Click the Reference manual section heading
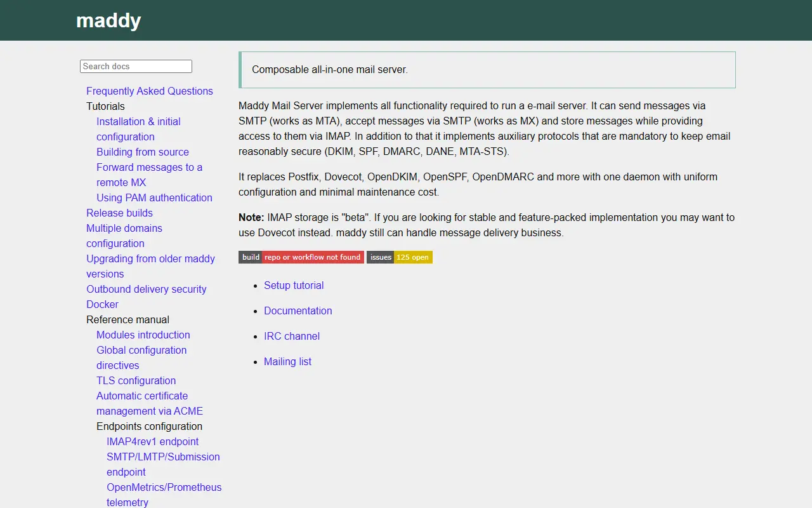The width and height of the screenshot is (812, 508). (x=128, y=319)
